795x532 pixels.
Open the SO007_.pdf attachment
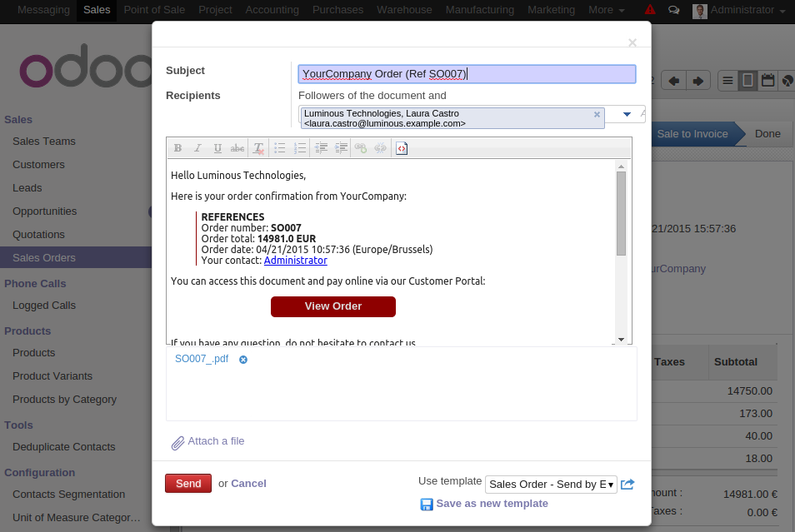[202, 359]
